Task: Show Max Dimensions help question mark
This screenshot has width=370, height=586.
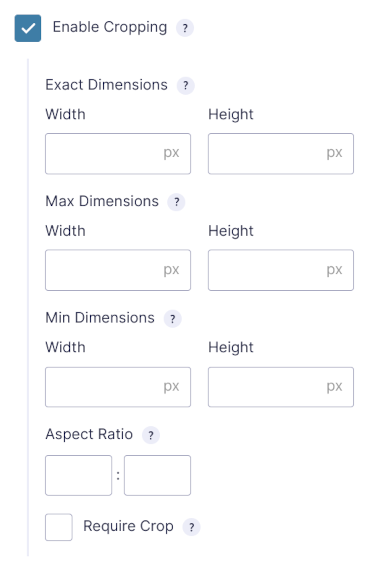Action: coord(176,202)
